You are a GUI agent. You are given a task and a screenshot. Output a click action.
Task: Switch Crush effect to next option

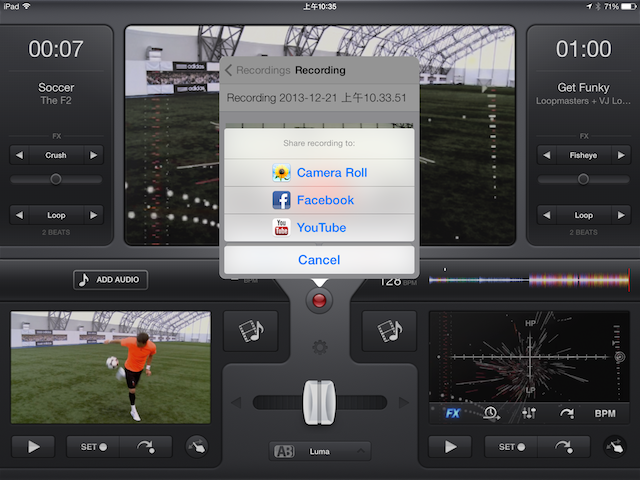[x=94, y=155]
